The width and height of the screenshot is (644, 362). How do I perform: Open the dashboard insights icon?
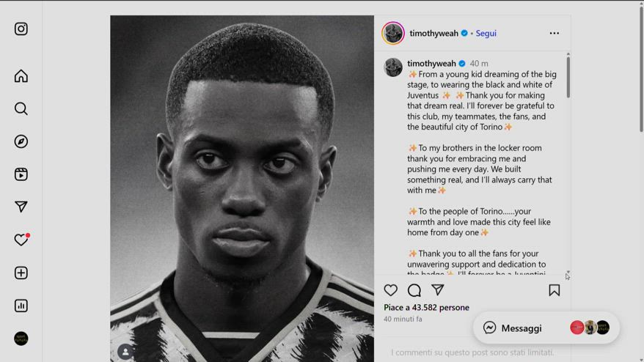[x=21, y=306]
